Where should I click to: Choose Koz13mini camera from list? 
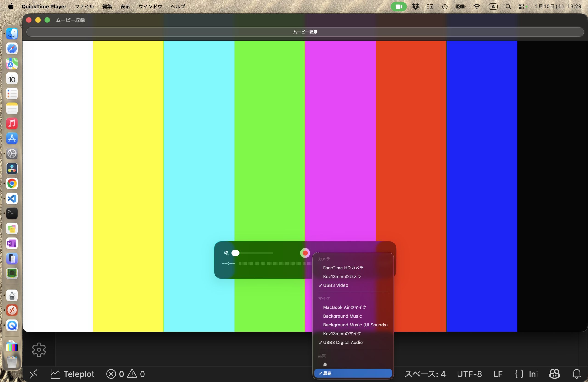tap(342, 277)
